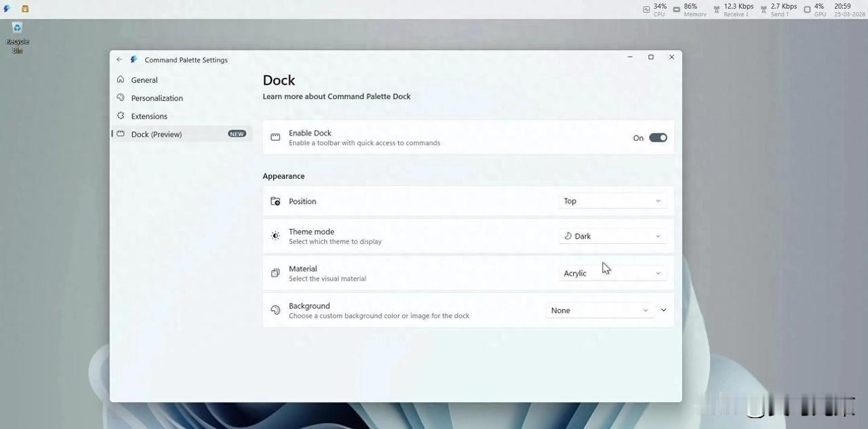Go back using the settings back arrow
The image size is (868, 429).
(x=119, y=60)
